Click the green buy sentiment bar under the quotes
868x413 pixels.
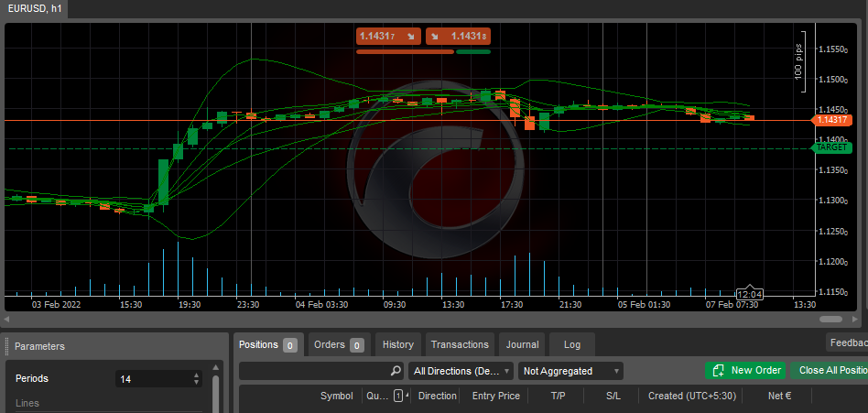(473, 51)
